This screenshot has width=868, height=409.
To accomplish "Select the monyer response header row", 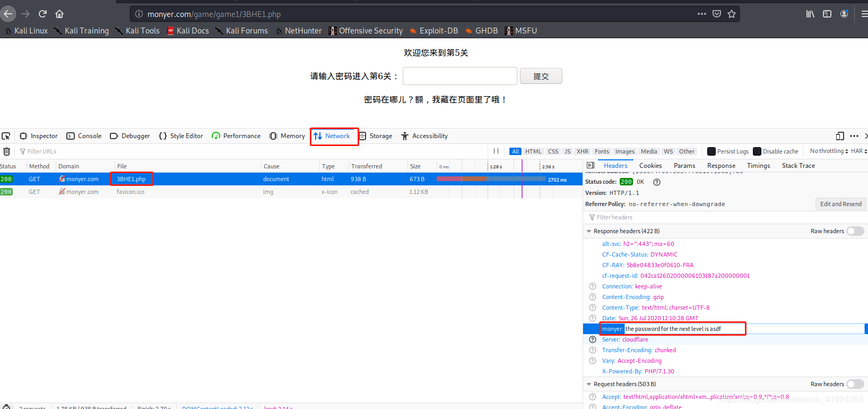I will tap(725, 329).
